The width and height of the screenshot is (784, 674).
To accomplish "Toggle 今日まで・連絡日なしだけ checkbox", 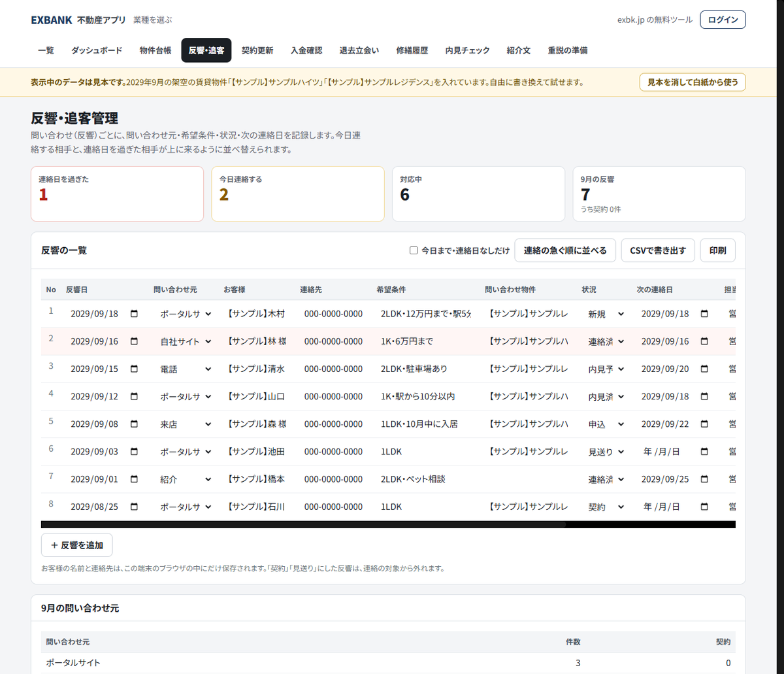I will (x=414, y=250).
